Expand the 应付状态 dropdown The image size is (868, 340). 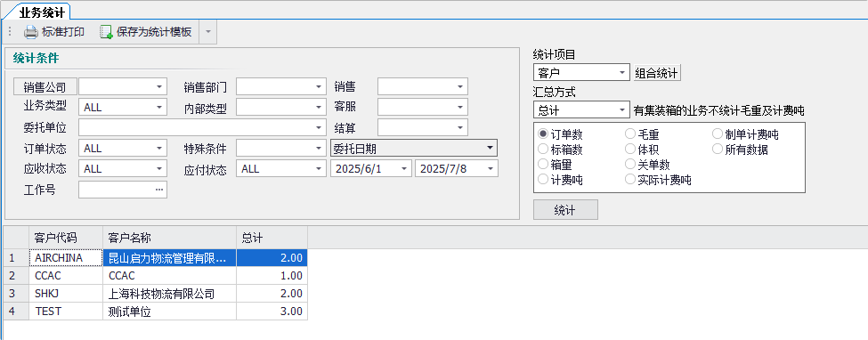pos(319,169)
